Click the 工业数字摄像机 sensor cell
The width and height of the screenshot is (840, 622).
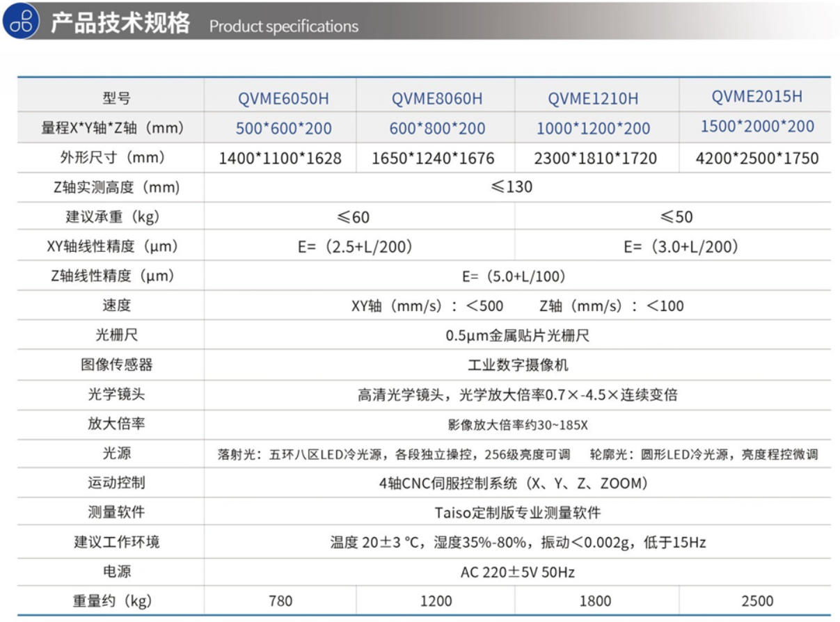pyautogui.click(x=518, y=365)
